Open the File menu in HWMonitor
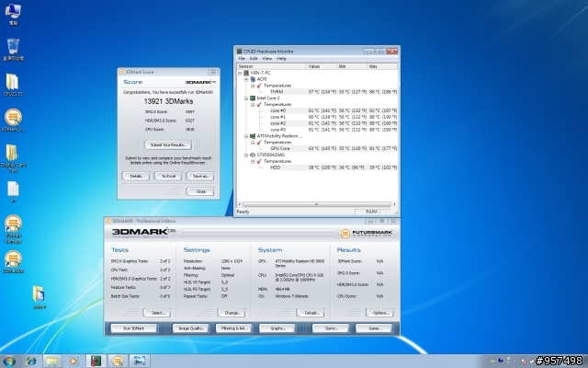The height and width of the screenshot is (368, 588). (242, 59)
